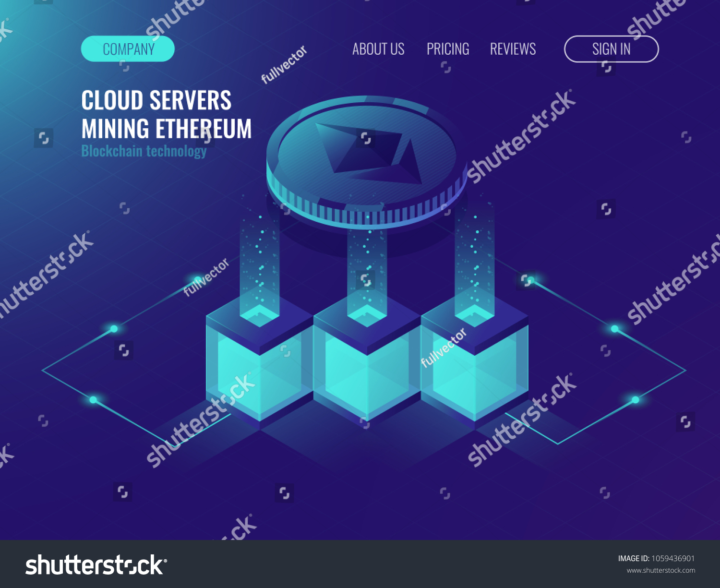
Task: Click the Cloud Servers Mining Ethereum headline
Action: [x=166, y=114]
